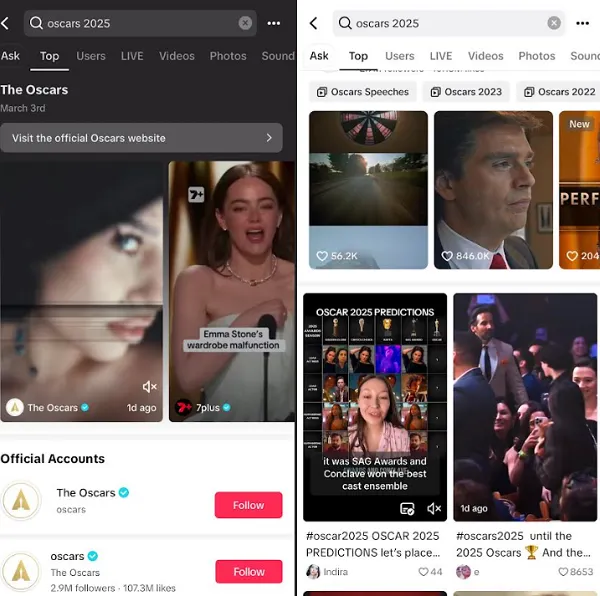Image resolution: width=600 pixels, height=596 pixels.
Task: Open oscars 2.9M followers profile picture
Action: (21, 571)
